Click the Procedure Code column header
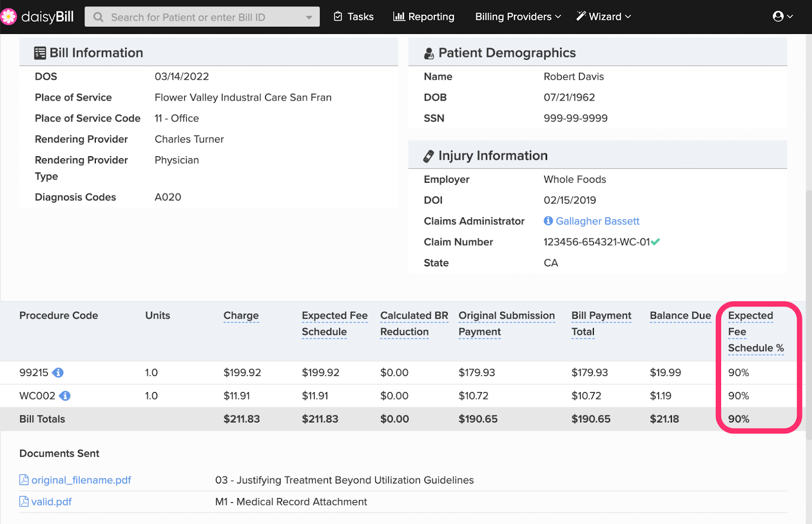Viewport: 812px width, 524px height. click(58, 316)
